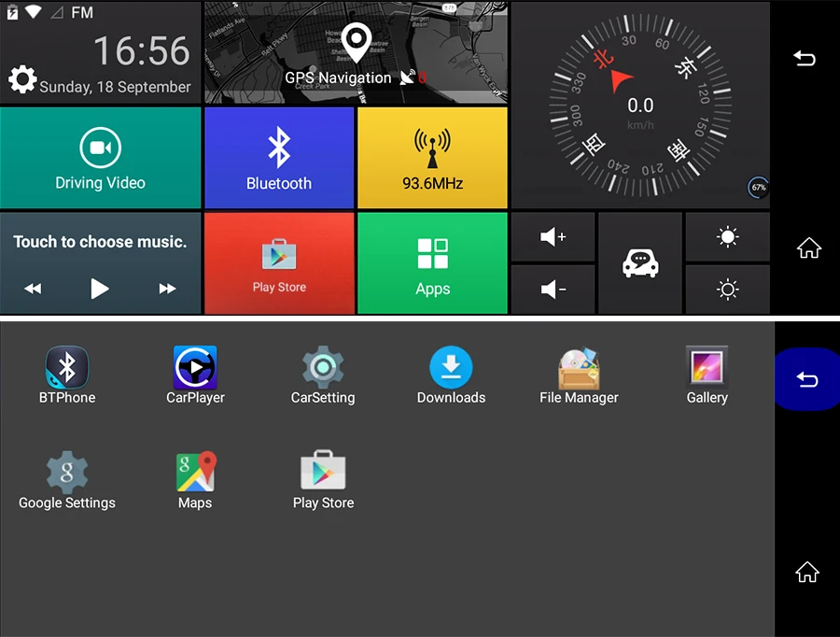Tap the compass speed dial

coord(640,105)
